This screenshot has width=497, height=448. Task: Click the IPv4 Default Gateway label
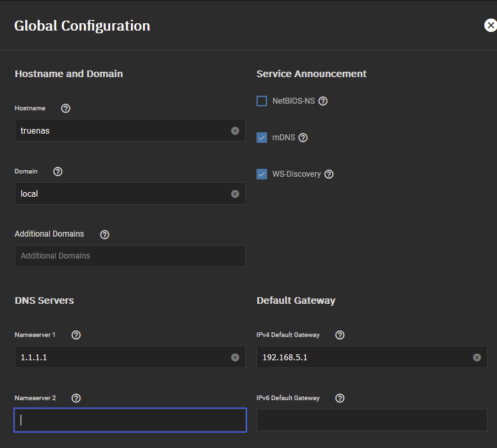[x=288, y=335]
